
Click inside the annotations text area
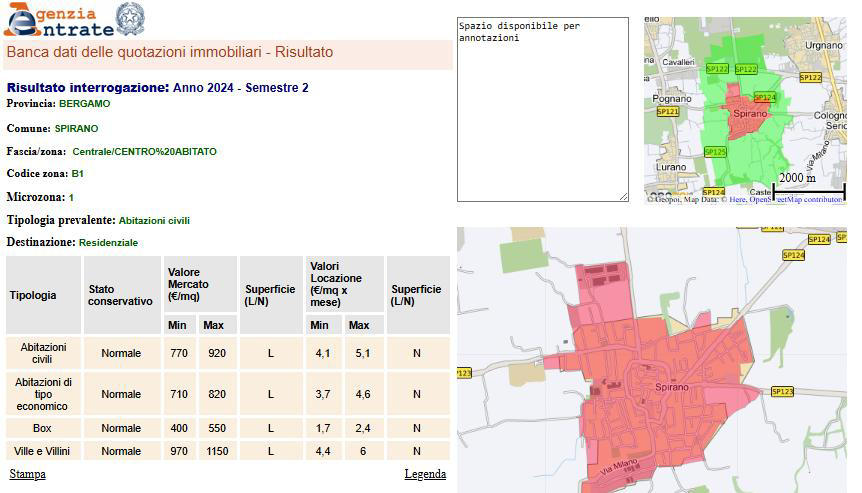tap(542, 108)
